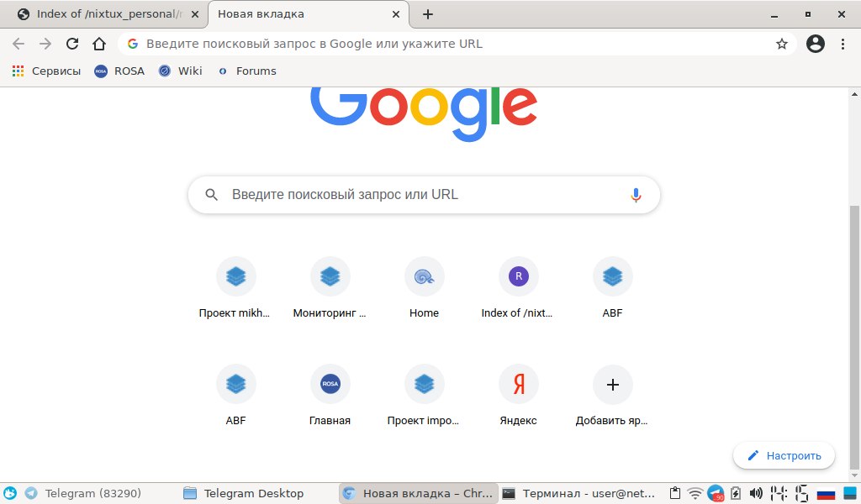Click the vertical scrollbar thumb
This screenshot has height=504, width=861.
click(x=854, y=336)
